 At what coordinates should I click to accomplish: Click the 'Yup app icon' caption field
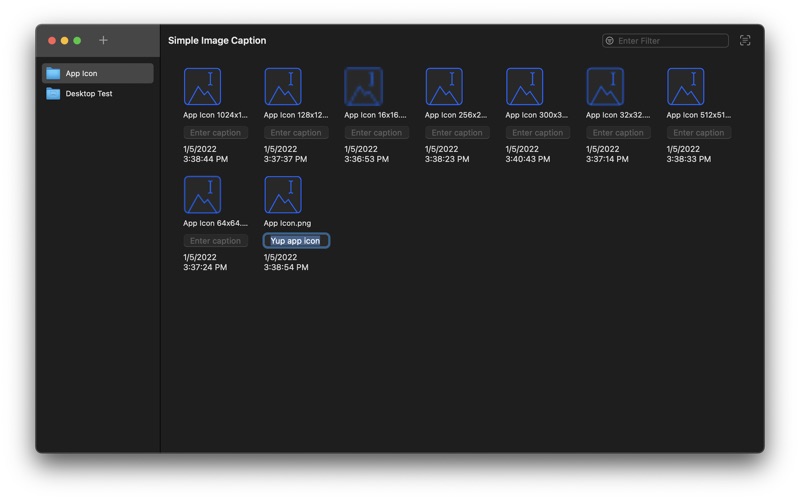coord(296,241)
